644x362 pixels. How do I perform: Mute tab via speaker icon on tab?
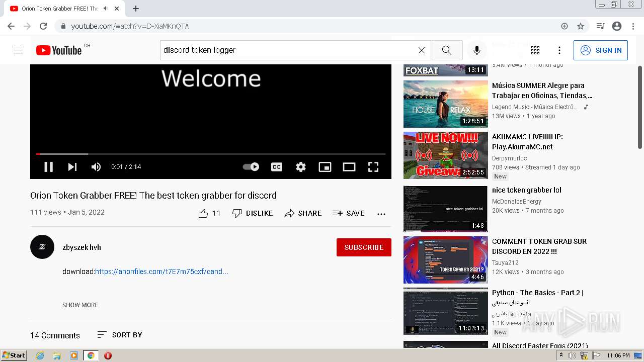click(106, 9)
